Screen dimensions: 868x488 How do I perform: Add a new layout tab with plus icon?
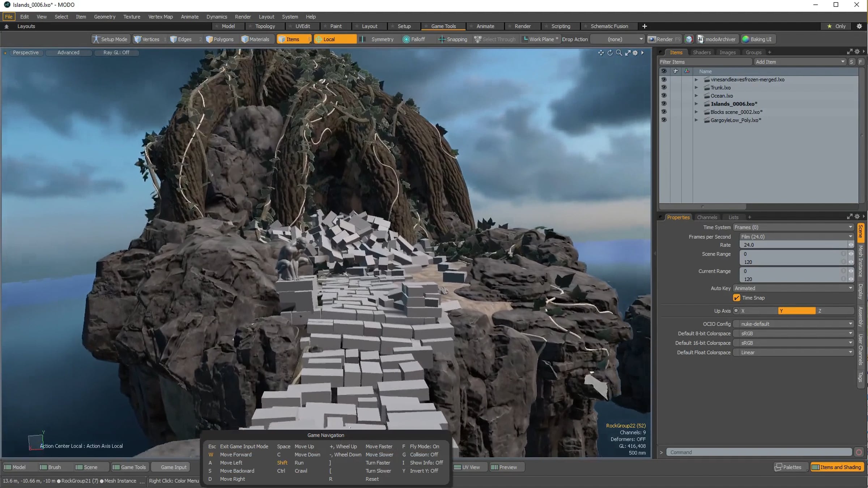[x=644, y=26]
